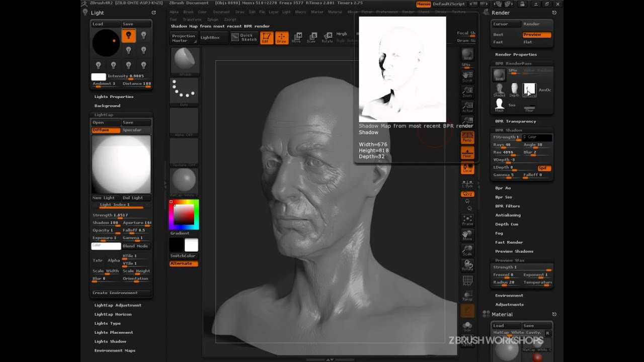Pick a color in the color picker square
The height and width of the screenshot is (362, 644).
coord(185,214)
